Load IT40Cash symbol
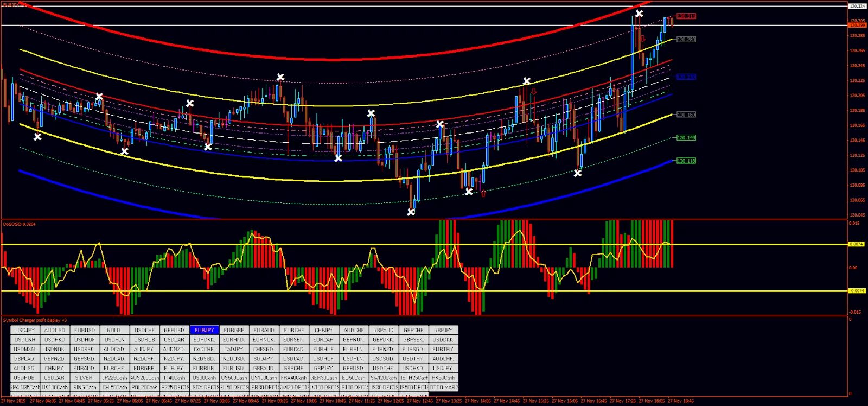 click(174, 378)
